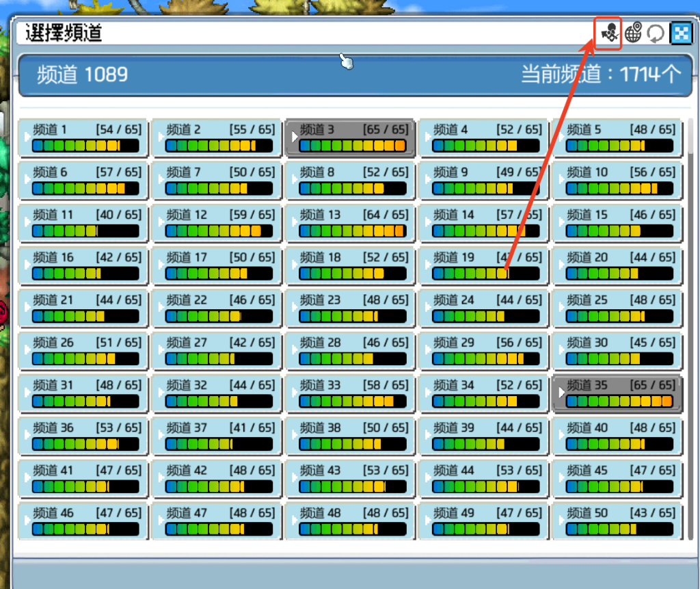Select the greyed-out channel 35
This screenshot has width=700, height=589.
click(617, 393)
